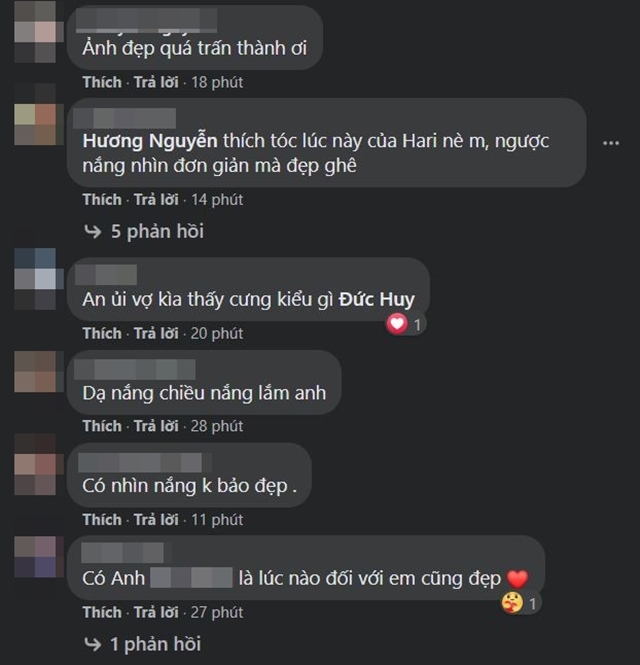
Task: Click reply arrow icon beside 5 phản hồi
Action: click(x=92, y=232)
